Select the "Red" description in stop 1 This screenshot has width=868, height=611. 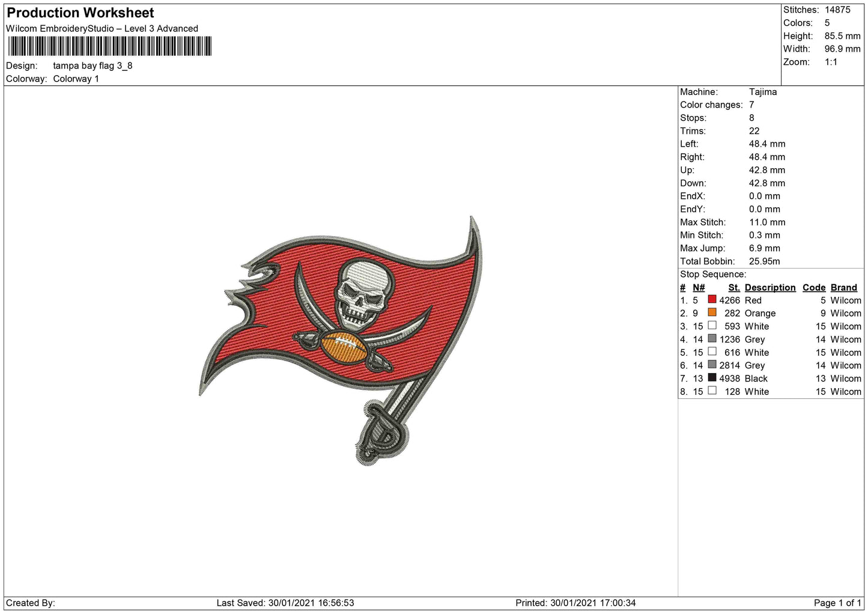tap(753, 300)
